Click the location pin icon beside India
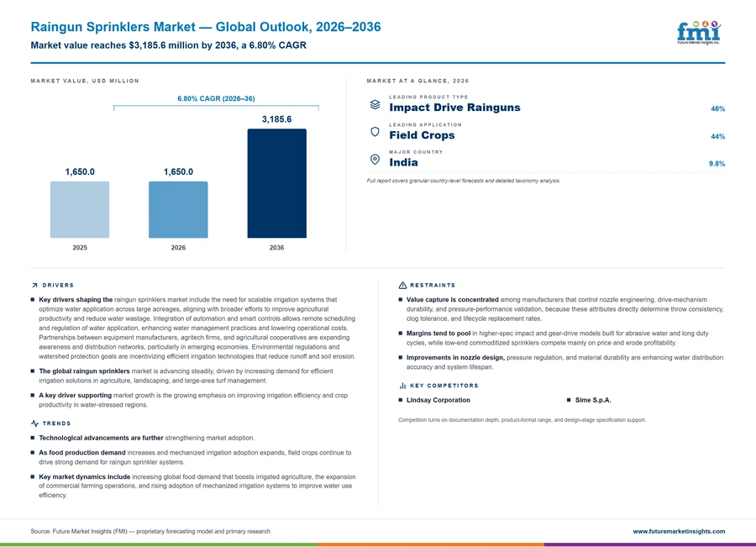This screenshot has height=547, width=756. [x=375, y=159]
